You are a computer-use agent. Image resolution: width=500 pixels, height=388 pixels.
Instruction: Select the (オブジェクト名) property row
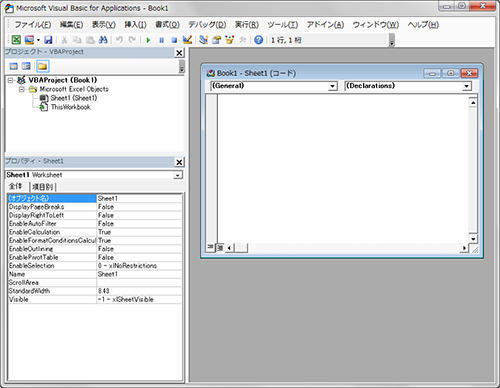[x=95, y=198]
